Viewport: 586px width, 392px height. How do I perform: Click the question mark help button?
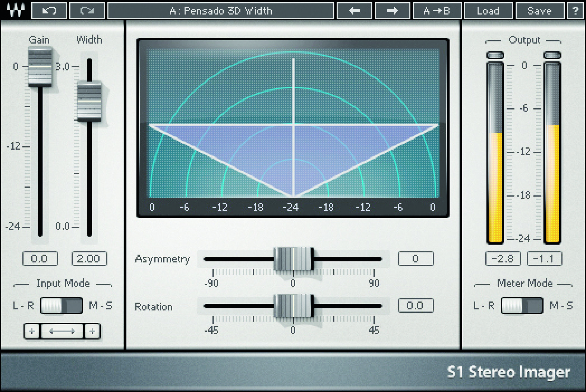[575, 11]
